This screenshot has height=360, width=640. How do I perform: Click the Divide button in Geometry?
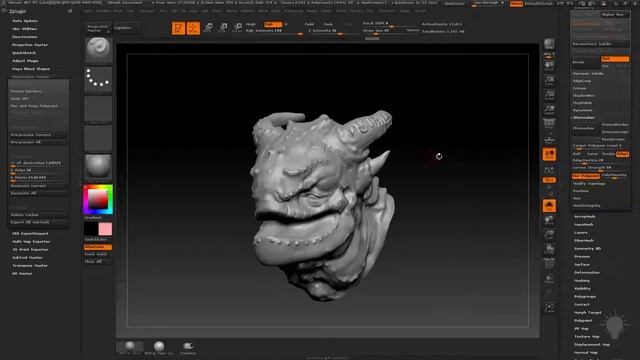tap(586, 62)
